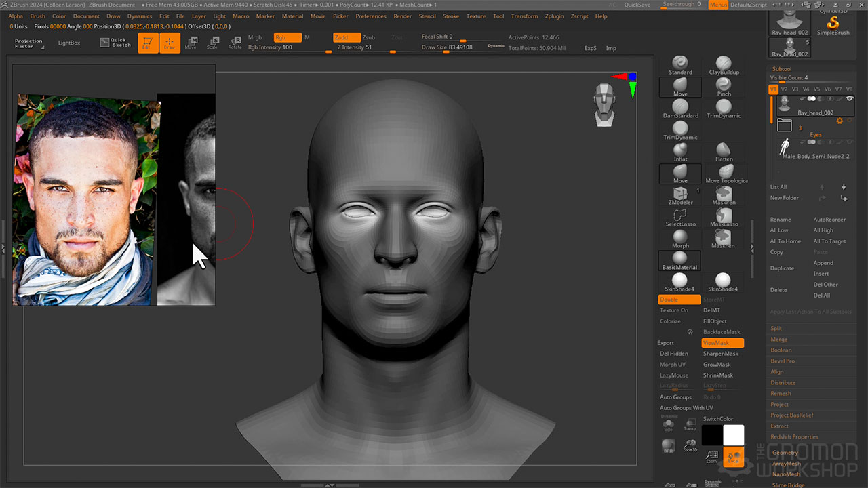
Task: Hide Rav_head_002 subtool with eye icon
Action: [849, 99]
